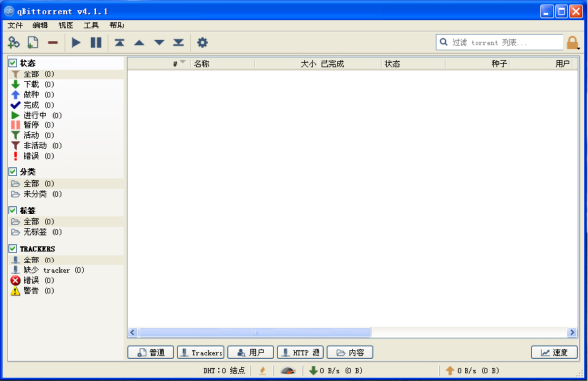
Task: Click the move down in queue icon
Action: pos(160,43)
